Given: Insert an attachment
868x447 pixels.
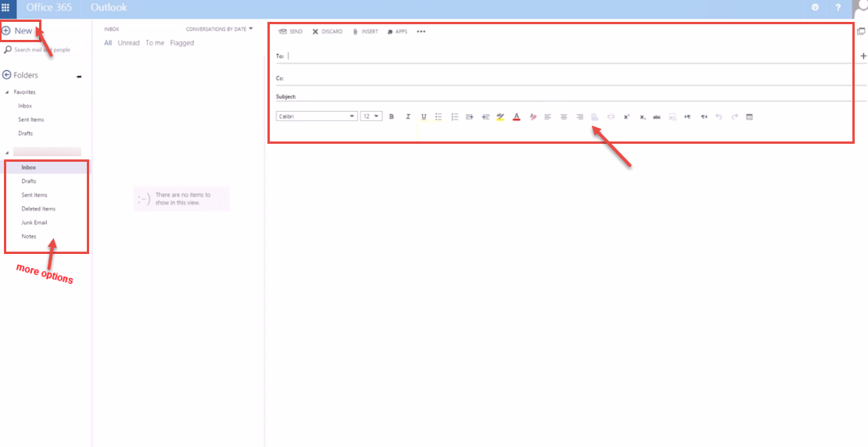Looking at the screenshot, I should [365, 31].
